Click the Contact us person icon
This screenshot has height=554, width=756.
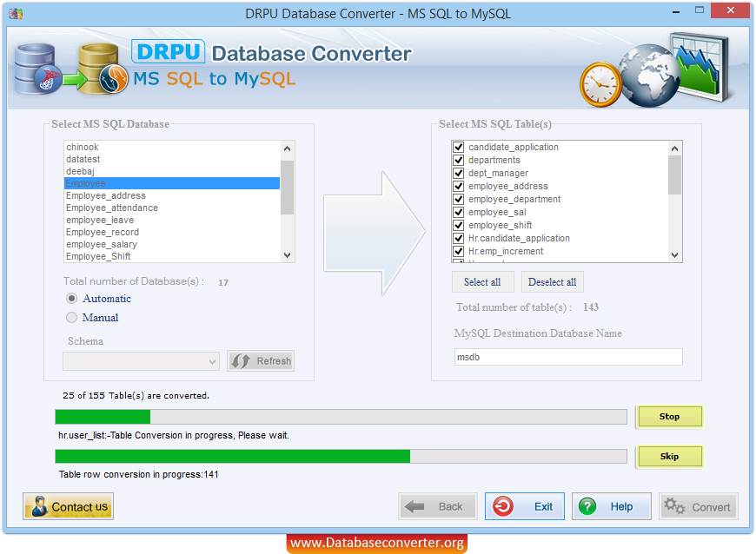[39, 506]
